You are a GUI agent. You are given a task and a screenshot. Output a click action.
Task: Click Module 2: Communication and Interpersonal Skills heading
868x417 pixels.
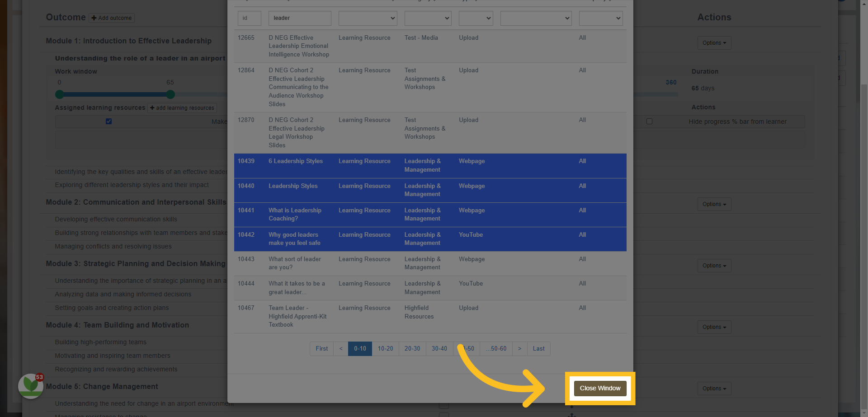[136, 202]
